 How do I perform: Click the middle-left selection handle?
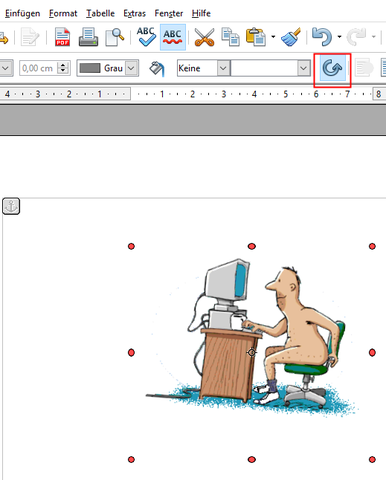pos(131,353)
